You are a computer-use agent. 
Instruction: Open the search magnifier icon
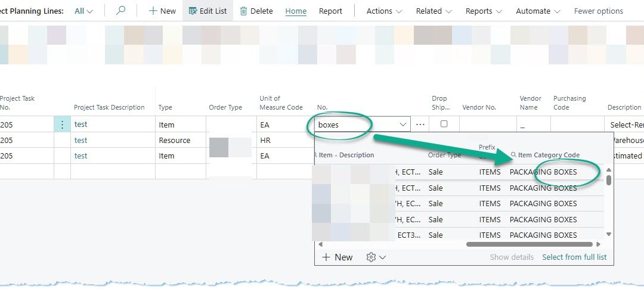pyautogui.click(x=120, y=11)
